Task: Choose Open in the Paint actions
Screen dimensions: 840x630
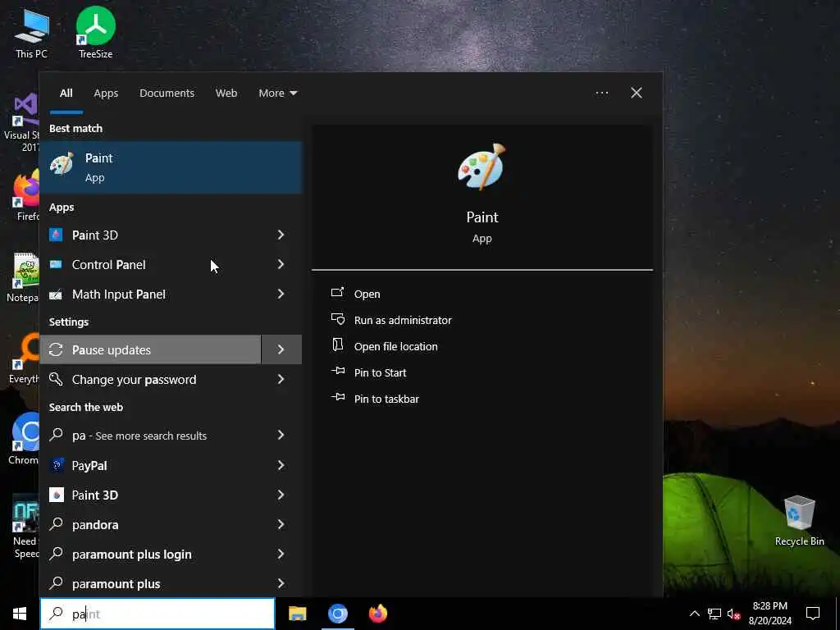Action: (x=367, y=294)
